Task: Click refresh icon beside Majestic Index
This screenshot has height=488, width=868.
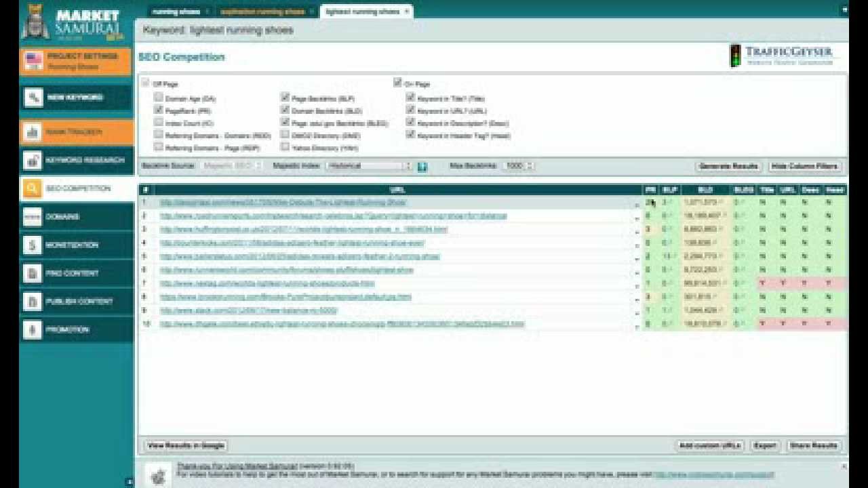Action: tap(422, 167)
